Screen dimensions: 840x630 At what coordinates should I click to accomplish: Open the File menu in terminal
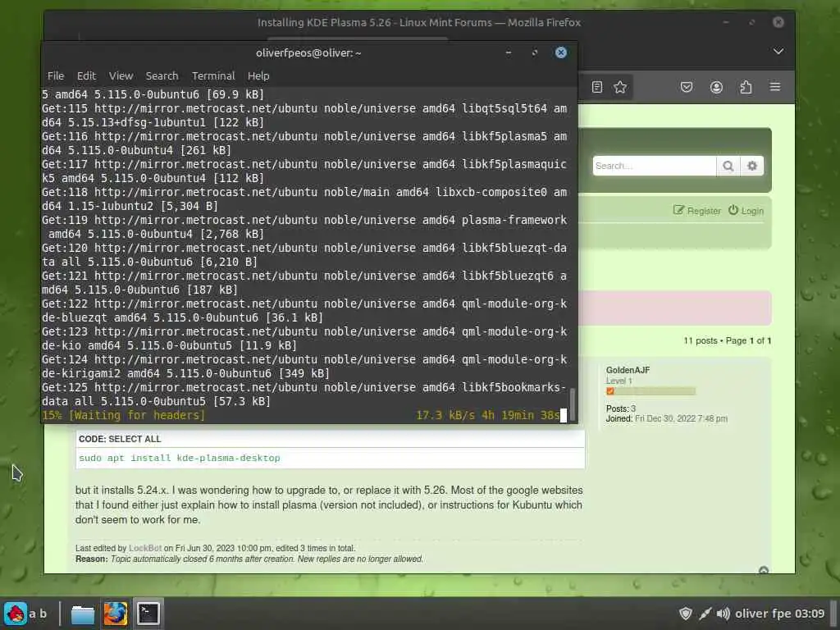tap(55, 76)
